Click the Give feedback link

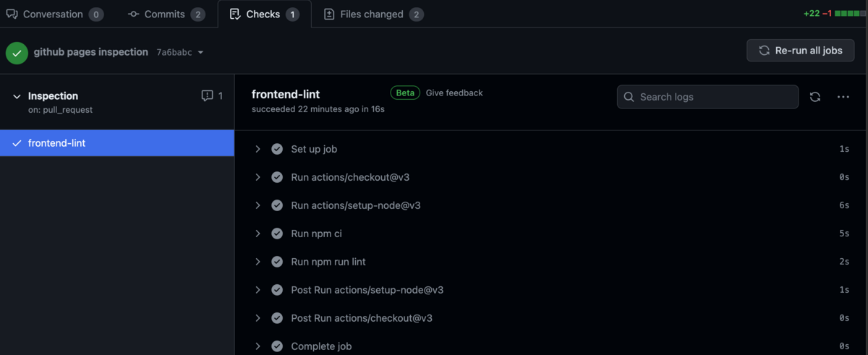(454, 93)
